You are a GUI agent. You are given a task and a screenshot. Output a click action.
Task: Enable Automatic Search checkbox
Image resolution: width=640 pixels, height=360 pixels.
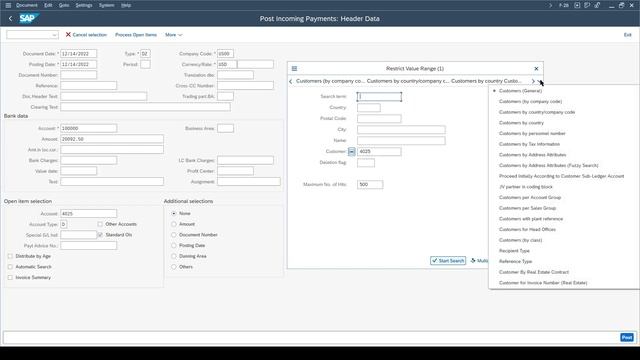[10, 267]
